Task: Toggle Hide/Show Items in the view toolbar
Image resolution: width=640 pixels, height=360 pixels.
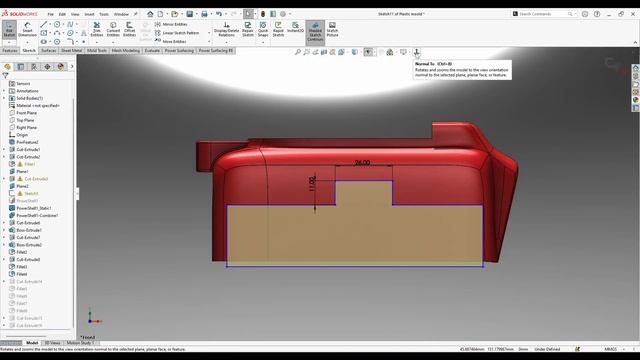Action: 368,52
